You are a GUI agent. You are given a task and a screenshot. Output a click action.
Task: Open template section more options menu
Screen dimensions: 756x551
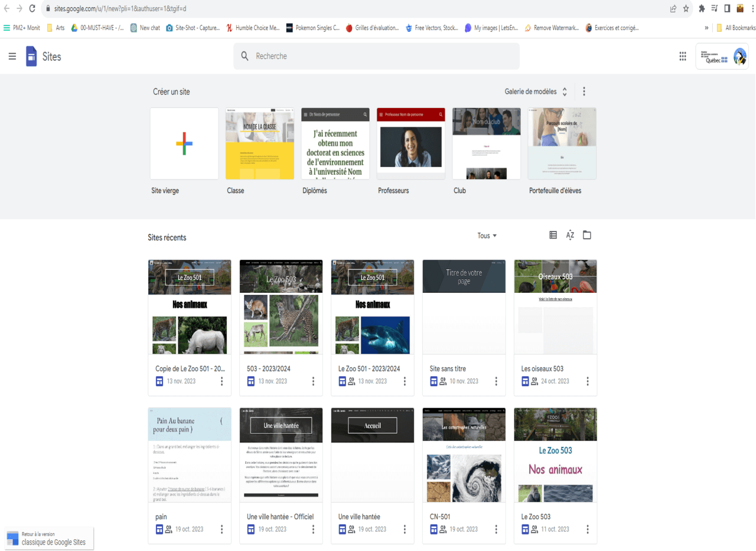pyautogui.click(x=584, y=92)
